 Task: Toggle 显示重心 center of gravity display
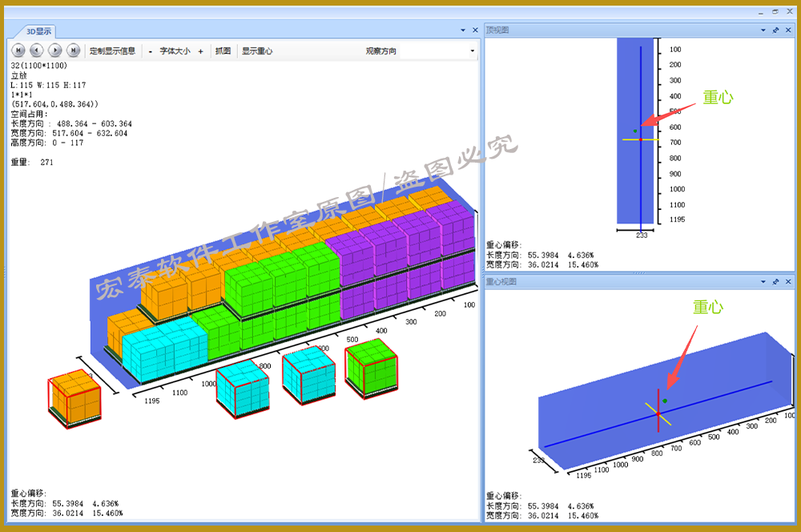(257, 50)
